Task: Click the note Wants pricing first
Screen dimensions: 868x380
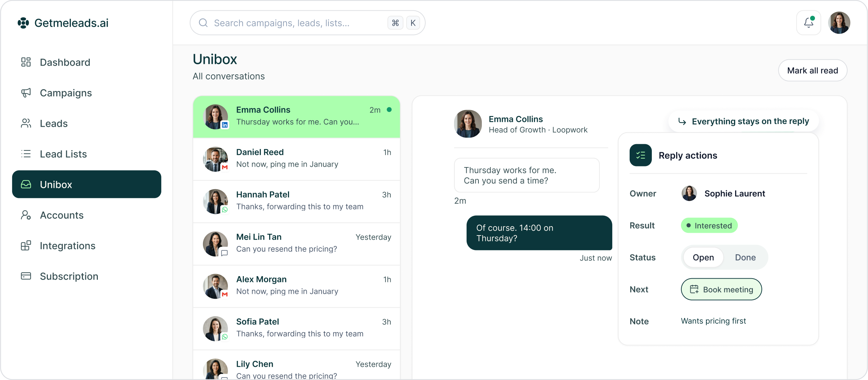Action: [x=713, y=321]
